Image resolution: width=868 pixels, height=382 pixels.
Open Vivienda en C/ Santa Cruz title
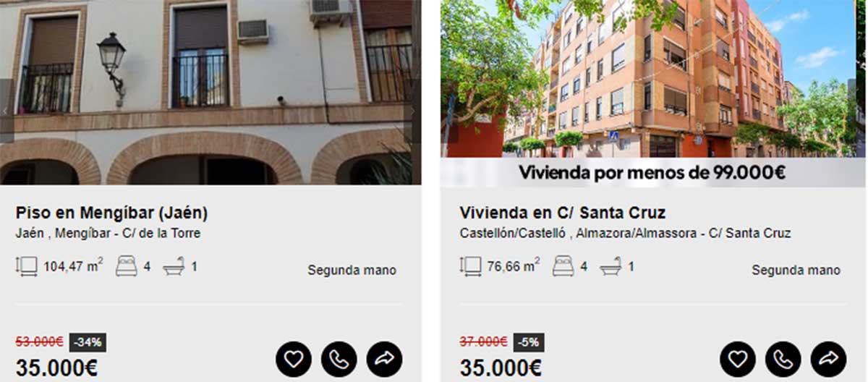[562, 213]
